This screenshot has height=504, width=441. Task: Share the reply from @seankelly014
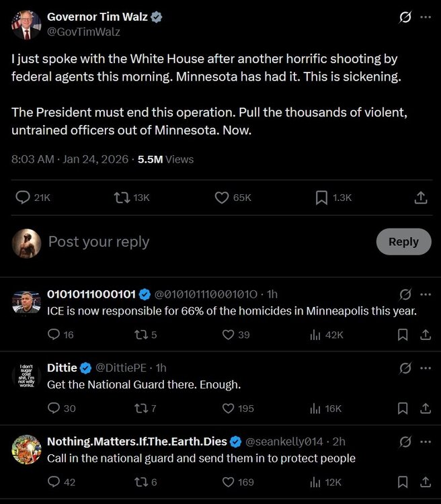(426, 482)
